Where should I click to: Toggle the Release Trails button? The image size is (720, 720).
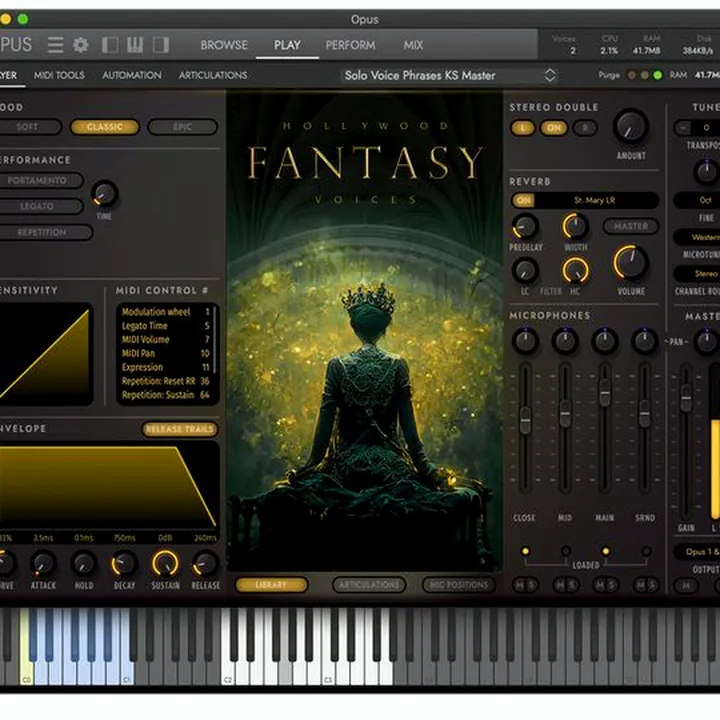[180, 429]
